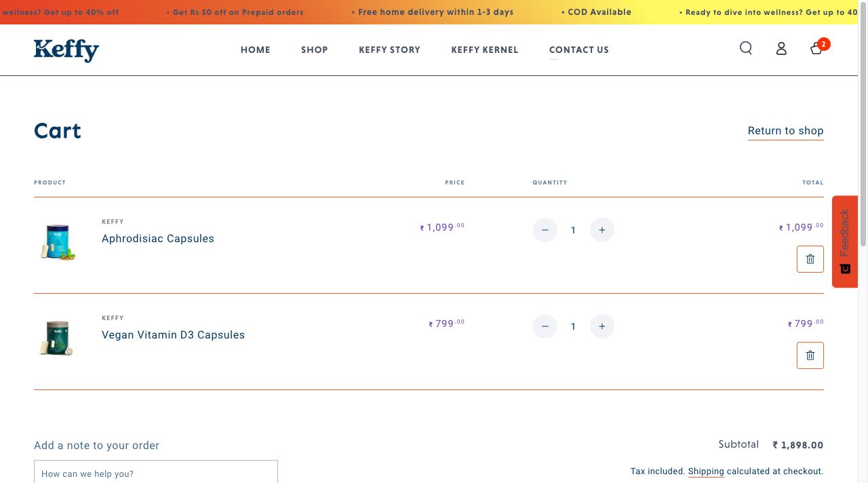
Task: Click the Get Rs 50 off Prepaid announcement
Action: pos(235,12)
